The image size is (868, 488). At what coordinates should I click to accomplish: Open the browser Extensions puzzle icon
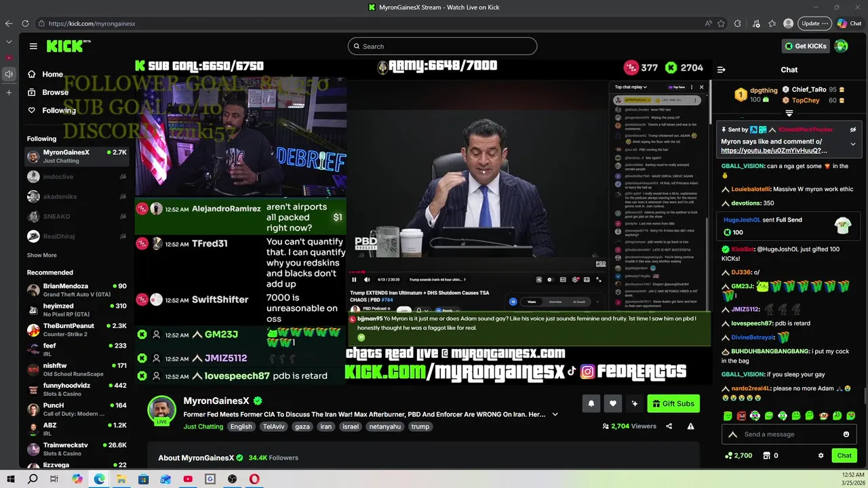[x=738, y=23]
